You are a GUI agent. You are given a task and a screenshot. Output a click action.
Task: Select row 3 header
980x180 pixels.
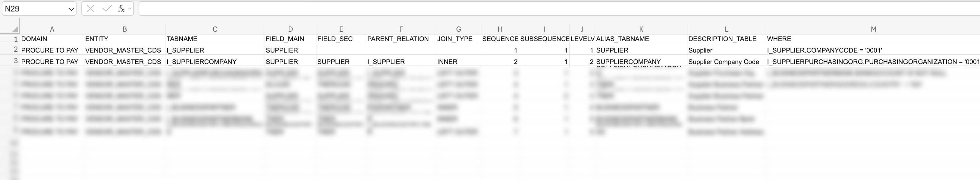point(16,61)
